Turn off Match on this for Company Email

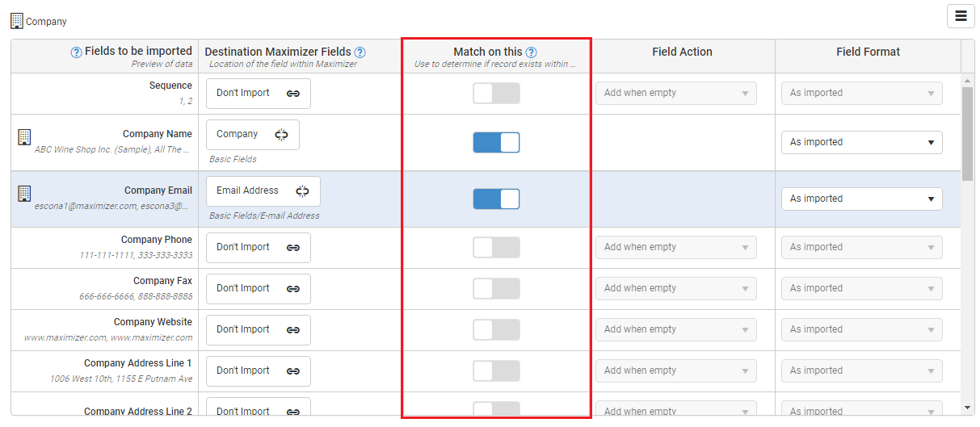(x=496, y=199)
